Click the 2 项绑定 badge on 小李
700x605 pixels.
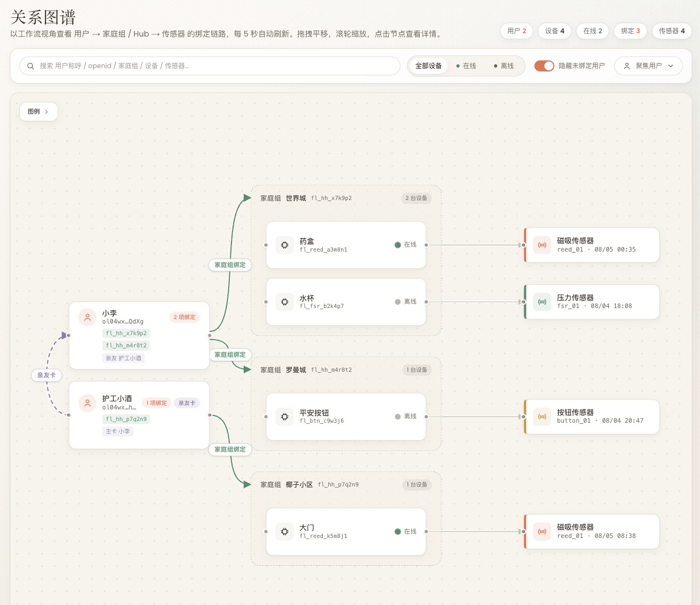click(184, 317)
